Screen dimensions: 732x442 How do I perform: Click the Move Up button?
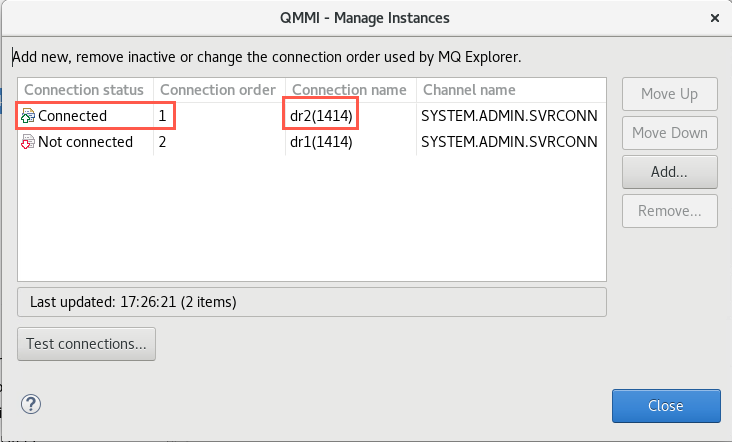click(x=669, y=94)
